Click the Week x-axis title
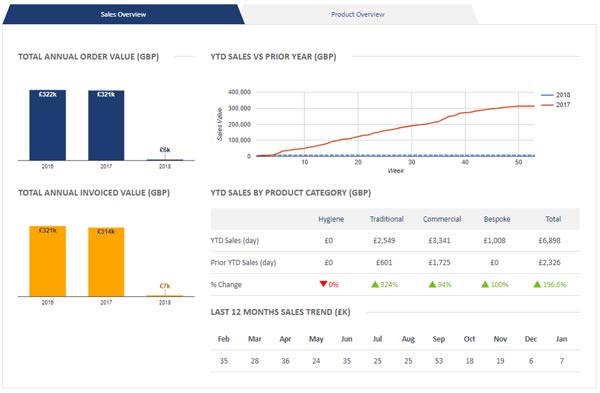Viewport: 600px width, 393px height. 395,171
